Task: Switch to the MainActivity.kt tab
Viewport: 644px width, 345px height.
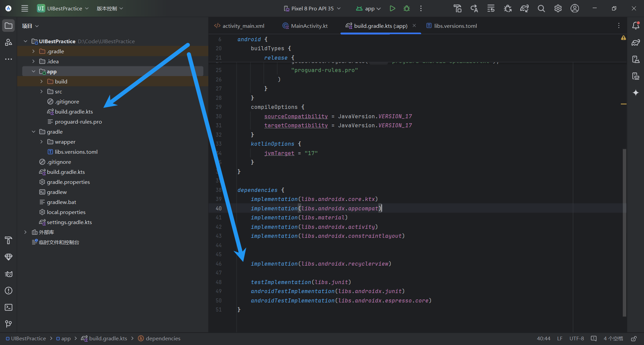Action: [x=305, y=25]
